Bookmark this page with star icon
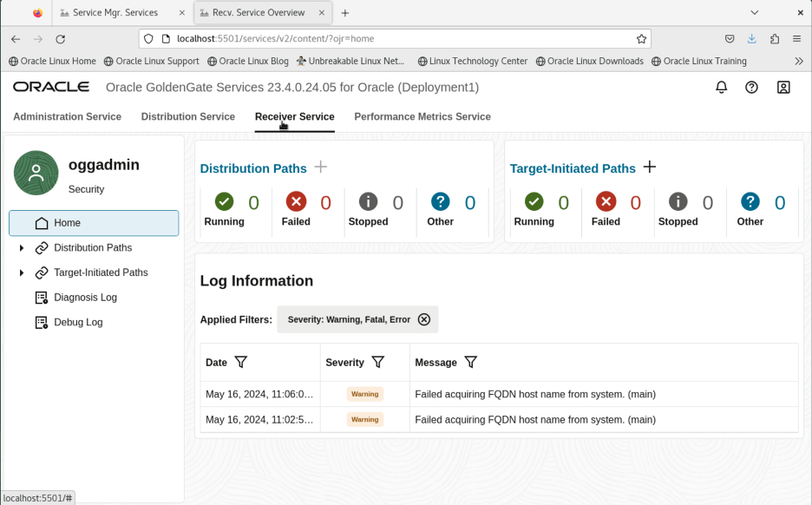 pos(641,39)
